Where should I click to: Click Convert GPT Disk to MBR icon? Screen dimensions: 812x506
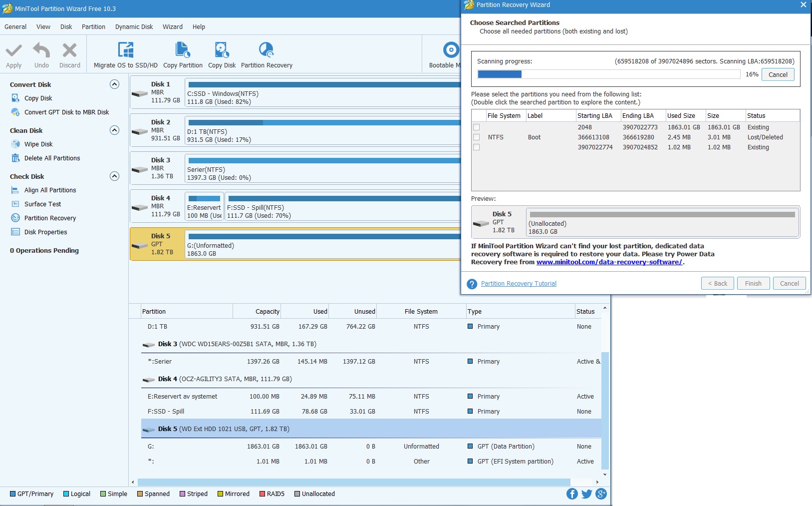[15, 112]
